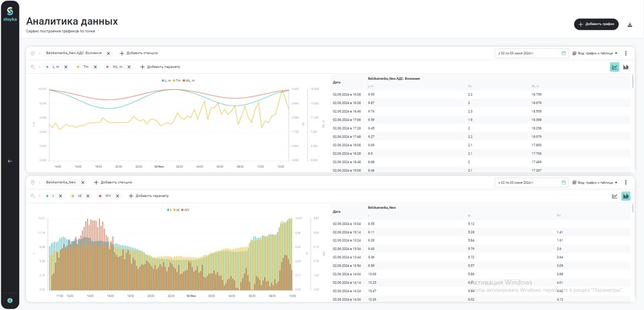Remove the t parameter chip
The height and width of the screenshot is (310, 644).
pos(60,196)
